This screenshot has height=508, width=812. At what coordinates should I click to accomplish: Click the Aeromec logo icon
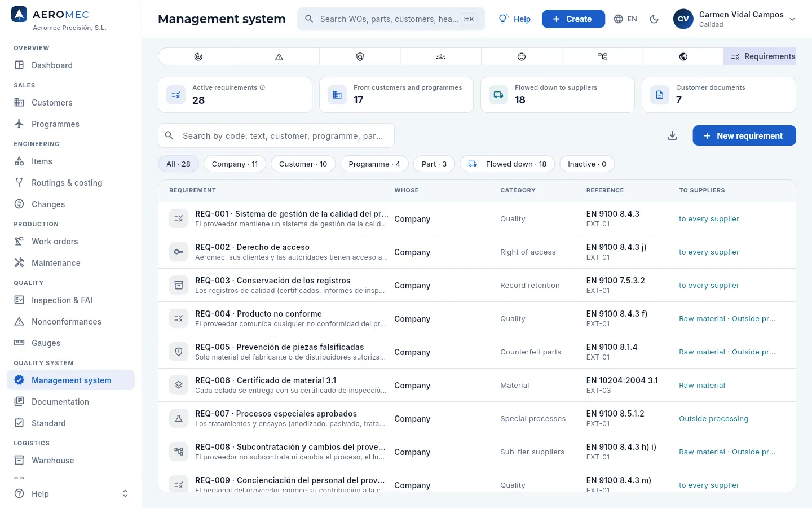tap(19, 14)
